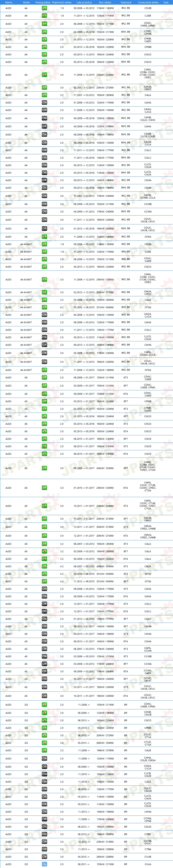The width and height of the screenshot is (173, 868).
Task: Click the PB icon in first A4 CDHB row
Action: (44, 8)
